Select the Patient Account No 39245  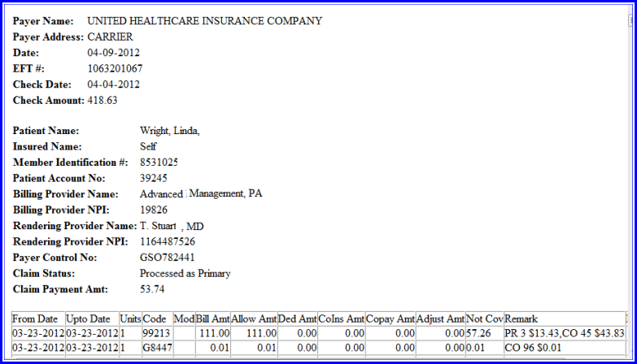click(154, 178)
